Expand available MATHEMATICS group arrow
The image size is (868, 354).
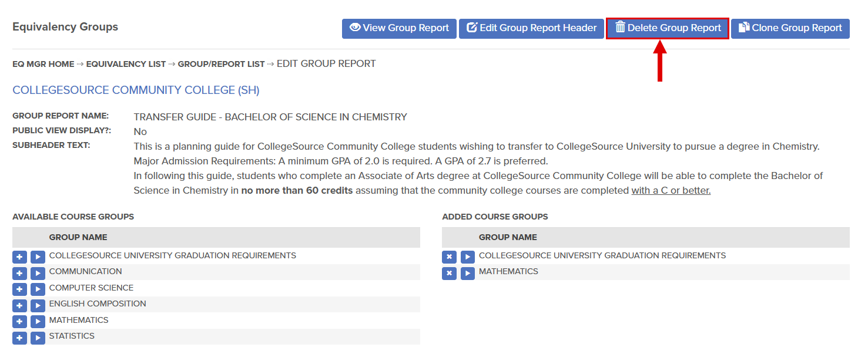pos(38,322)
